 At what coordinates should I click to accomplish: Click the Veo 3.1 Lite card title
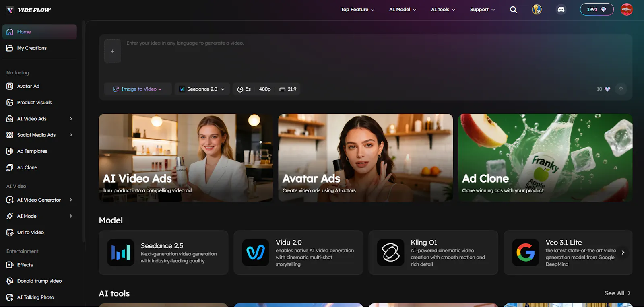point(563,243)
